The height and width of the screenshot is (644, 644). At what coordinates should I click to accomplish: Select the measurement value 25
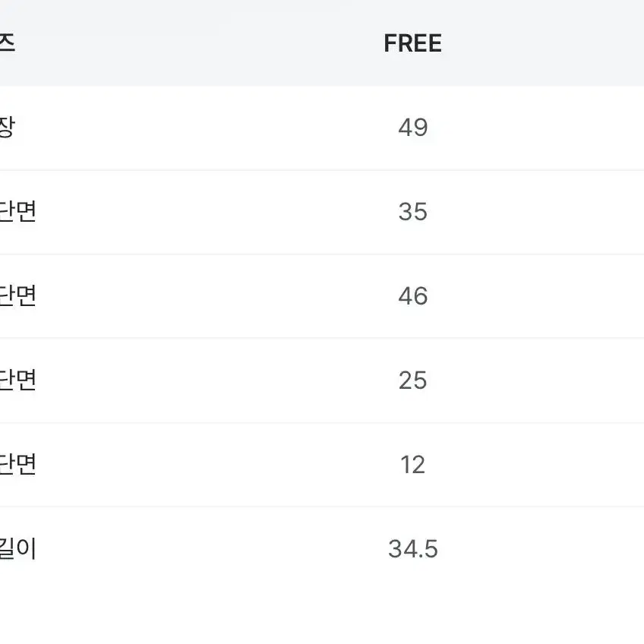pyautogui.click(x=413, y=380)
